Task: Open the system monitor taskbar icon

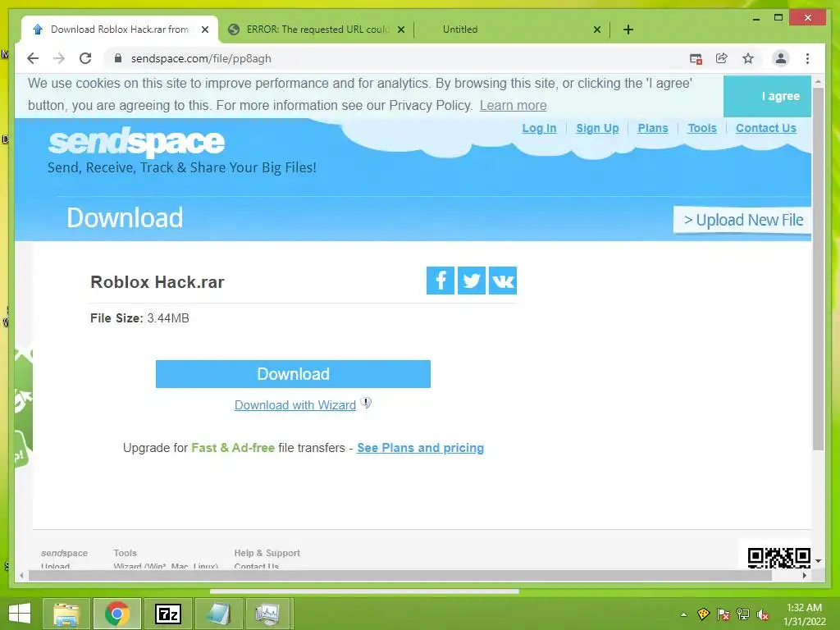Action: 267,614
